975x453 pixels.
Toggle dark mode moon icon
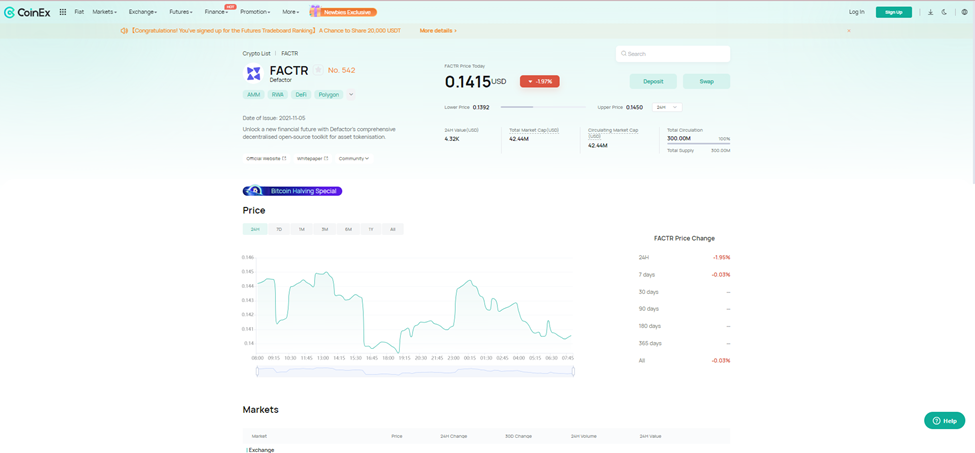(x=945, y=12)
